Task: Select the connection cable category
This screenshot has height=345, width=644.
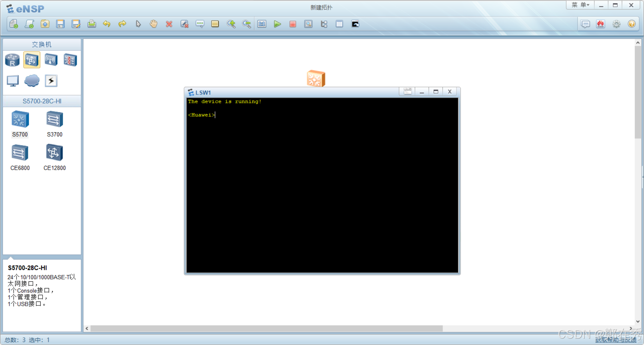Action: click(x=51, y=81)
